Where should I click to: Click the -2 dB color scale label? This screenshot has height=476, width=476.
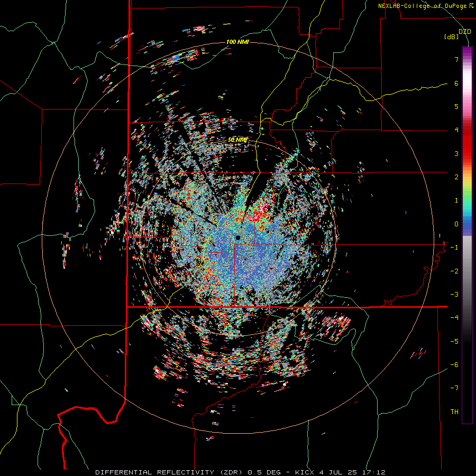coord(454,271)
